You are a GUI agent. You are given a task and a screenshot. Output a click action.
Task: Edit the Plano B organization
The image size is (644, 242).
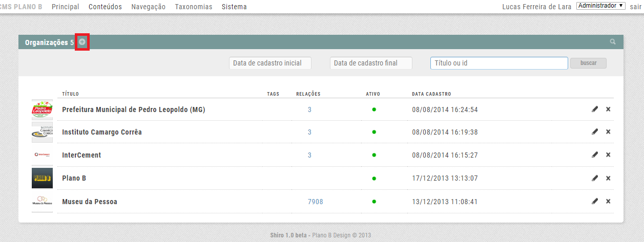595,178
